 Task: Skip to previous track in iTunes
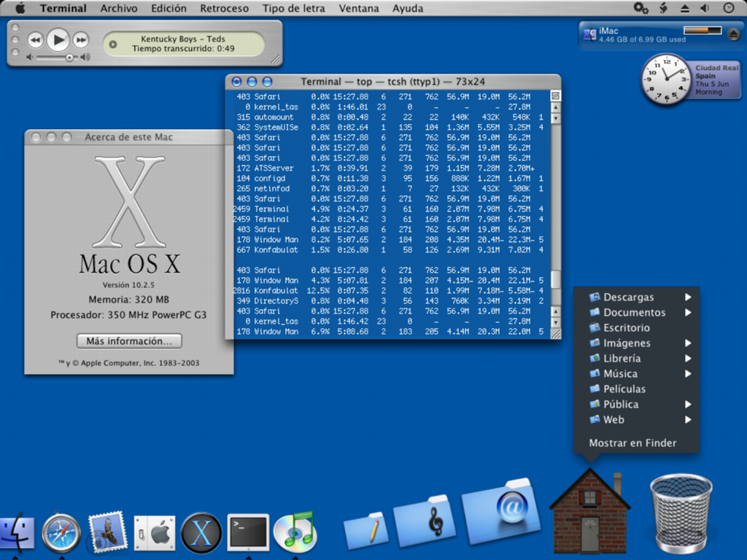[35, 40]
